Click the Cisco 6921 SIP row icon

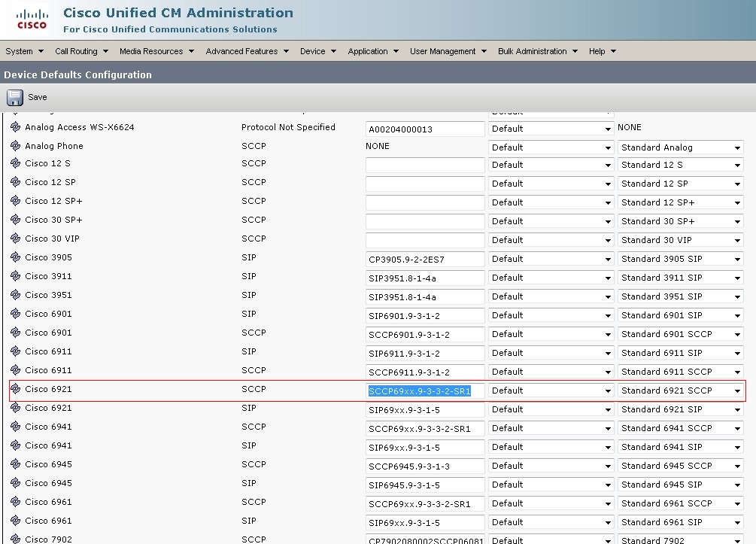[16, 408]
